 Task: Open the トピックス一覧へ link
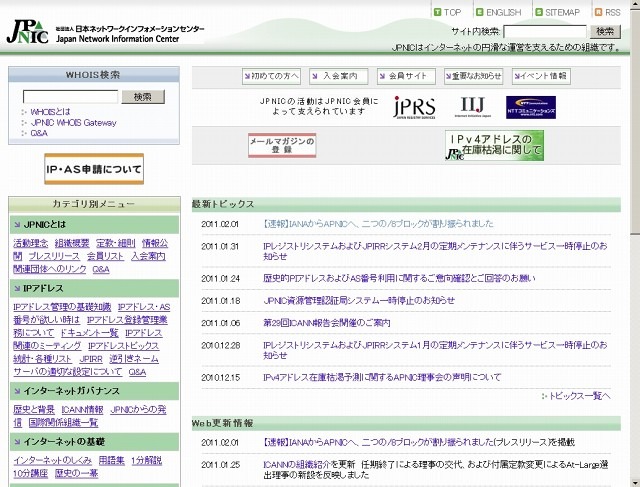579,396
